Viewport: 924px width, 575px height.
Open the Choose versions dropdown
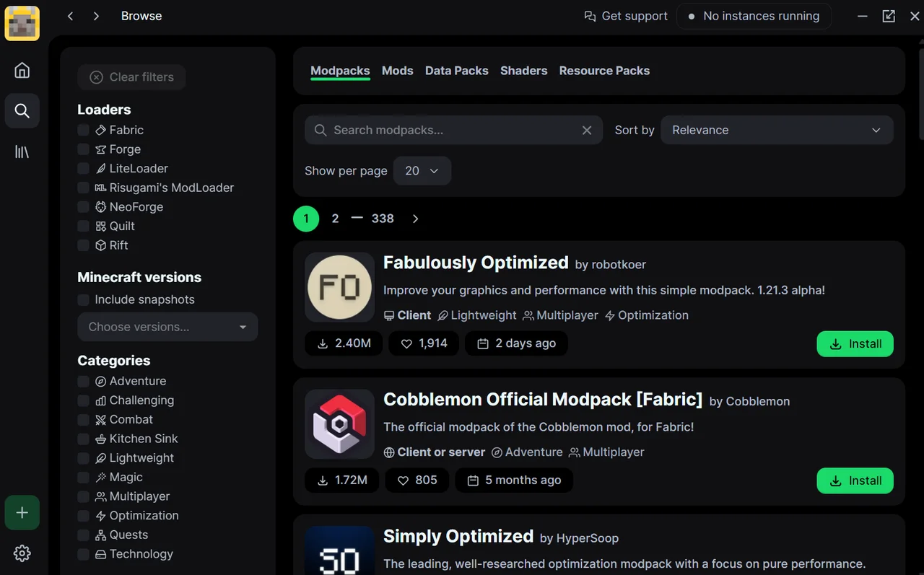coord(167,327)
